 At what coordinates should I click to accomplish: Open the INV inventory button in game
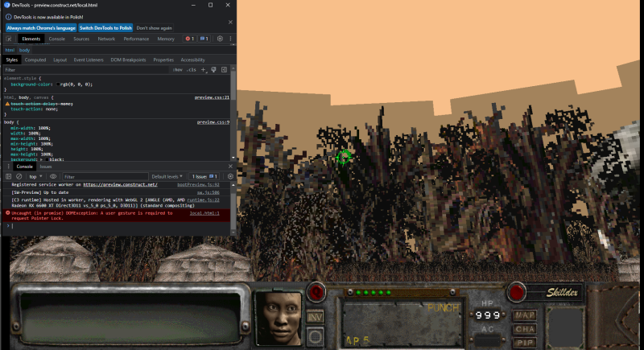pos(315,317)
